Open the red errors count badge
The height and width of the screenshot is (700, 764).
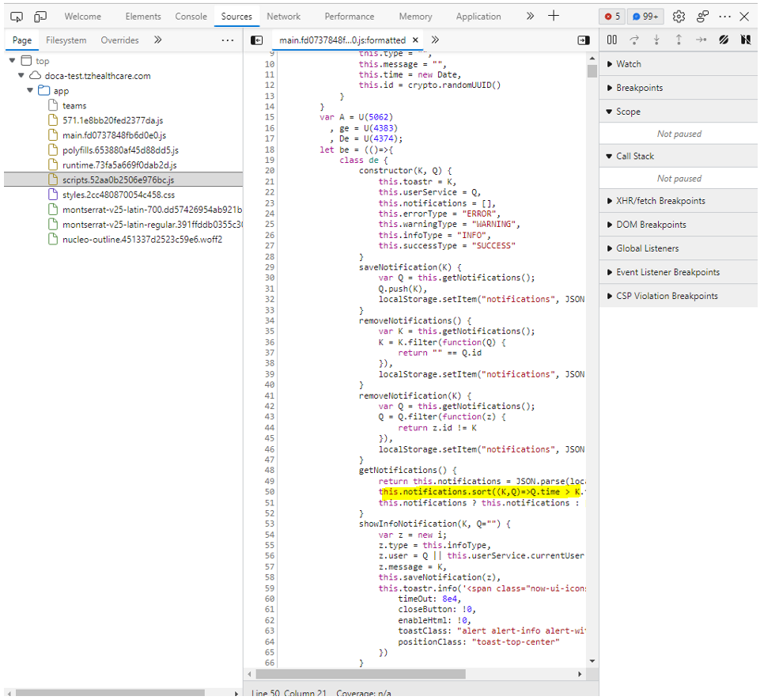[x=612, y=17]
